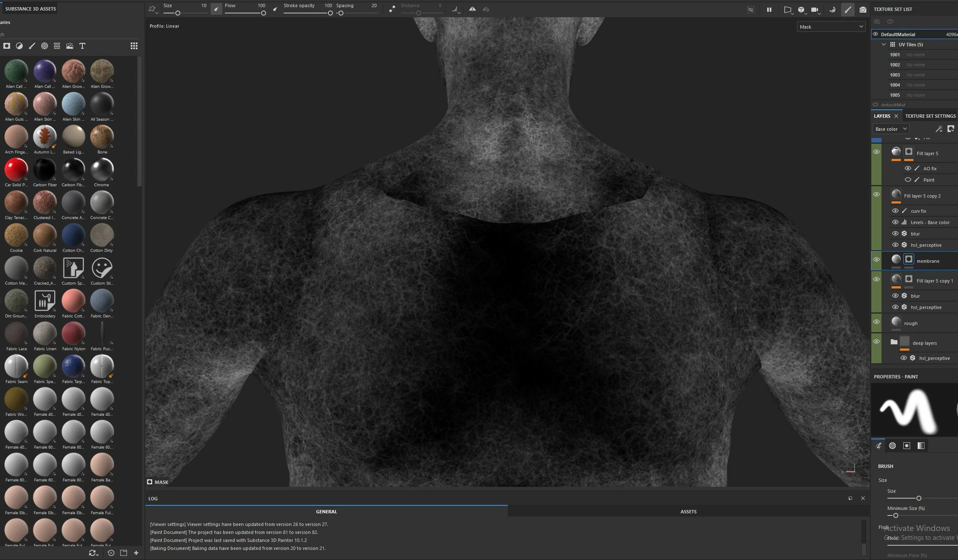Viewport: 958px width, 560px height.
Task: Filter assets by smart materials icon
Action: pos(19,46)
